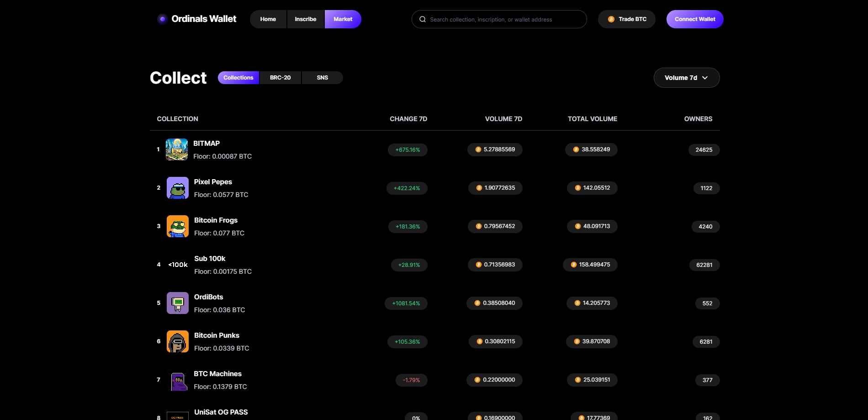The width and height of the screenshot is (868, 420).
Task: Click the Trade BTC button
Action: point(627,19)
